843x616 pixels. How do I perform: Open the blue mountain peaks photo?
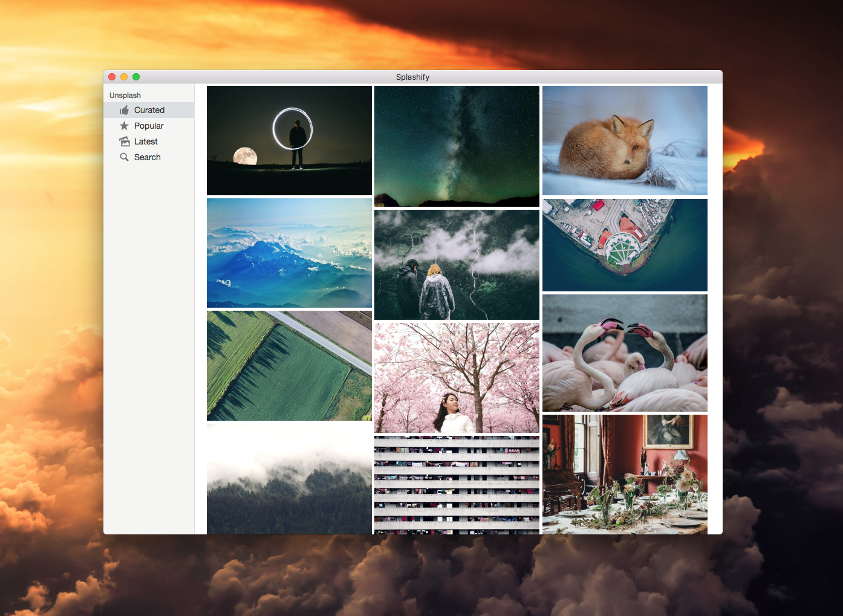[x=288, y=253]
